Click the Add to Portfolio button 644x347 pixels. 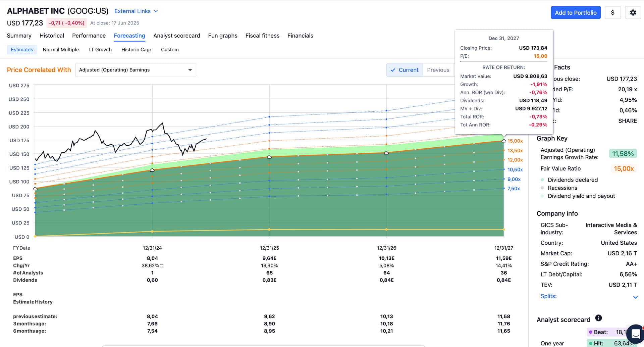click(576, 13)
